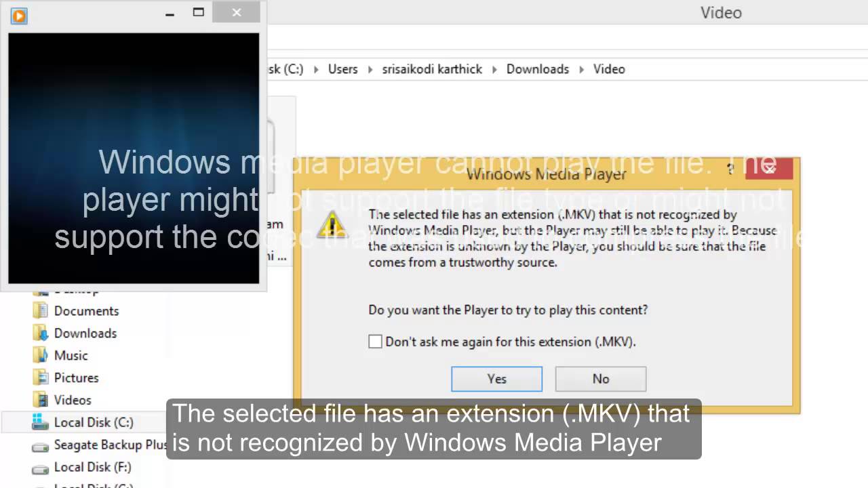
Task: Click Yes in Windows Media Player dialog
Action: pos(496,379)
